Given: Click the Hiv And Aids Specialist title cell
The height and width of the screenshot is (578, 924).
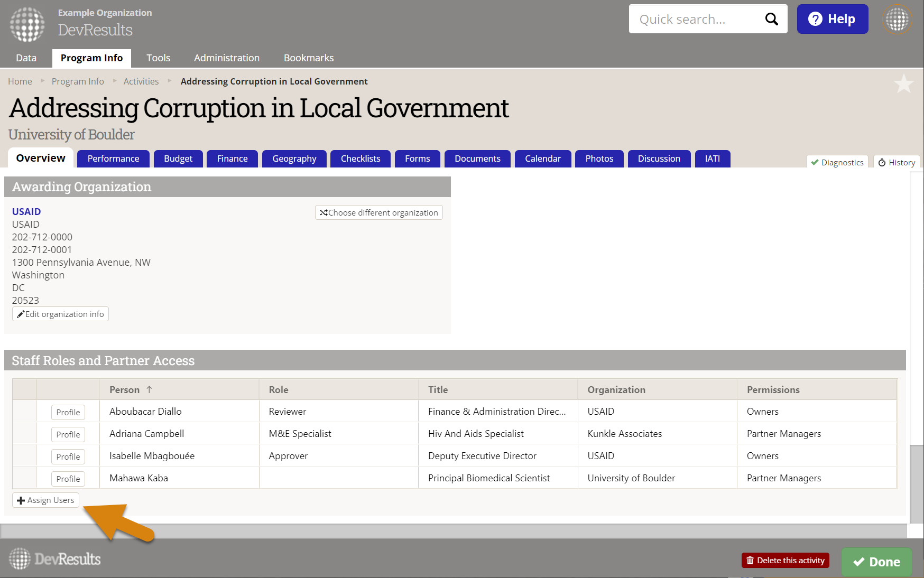Looking at the screenshot, I should coord(498,434).
